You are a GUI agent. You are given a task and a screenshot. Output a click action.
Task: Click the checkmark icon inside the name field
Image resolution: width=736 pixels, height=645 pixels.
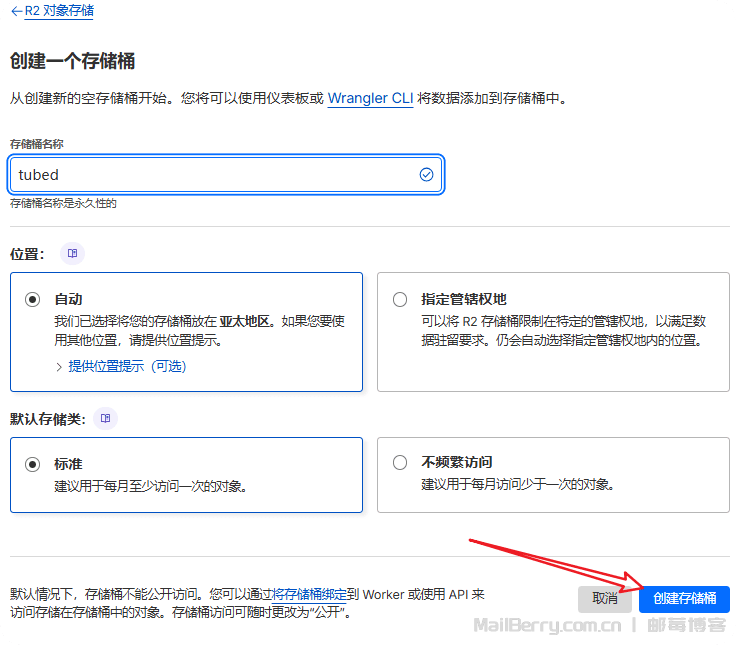426,175
